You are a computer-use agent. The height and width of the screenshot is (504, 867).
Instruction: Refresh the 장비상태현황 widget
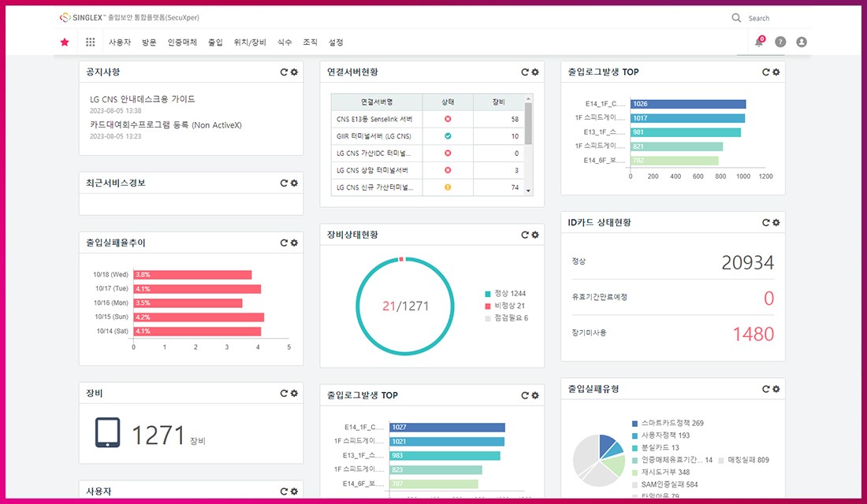point(525,235)
